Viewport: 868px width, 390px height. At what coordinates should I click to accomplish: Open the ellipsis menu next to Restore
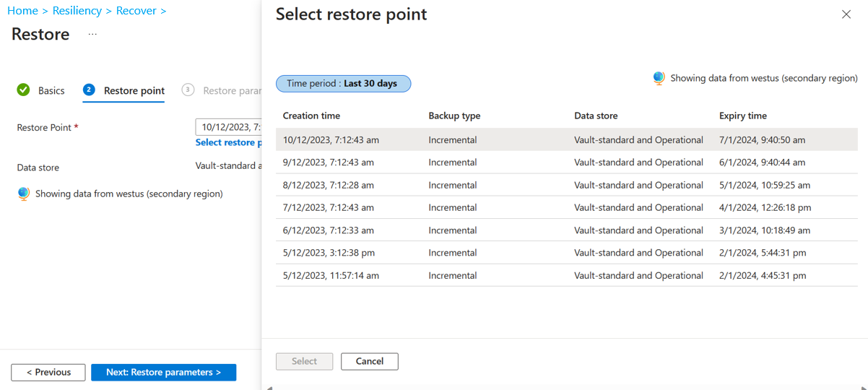pos(92,35)
